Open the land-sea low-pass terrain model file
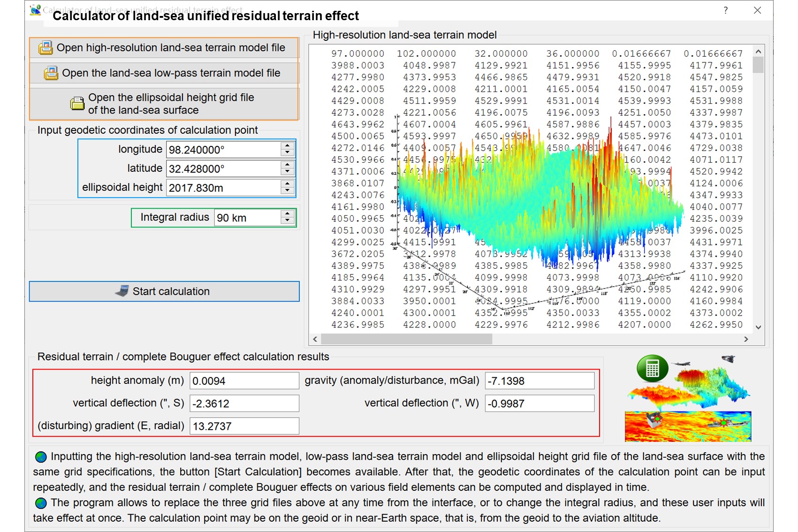 171,73
